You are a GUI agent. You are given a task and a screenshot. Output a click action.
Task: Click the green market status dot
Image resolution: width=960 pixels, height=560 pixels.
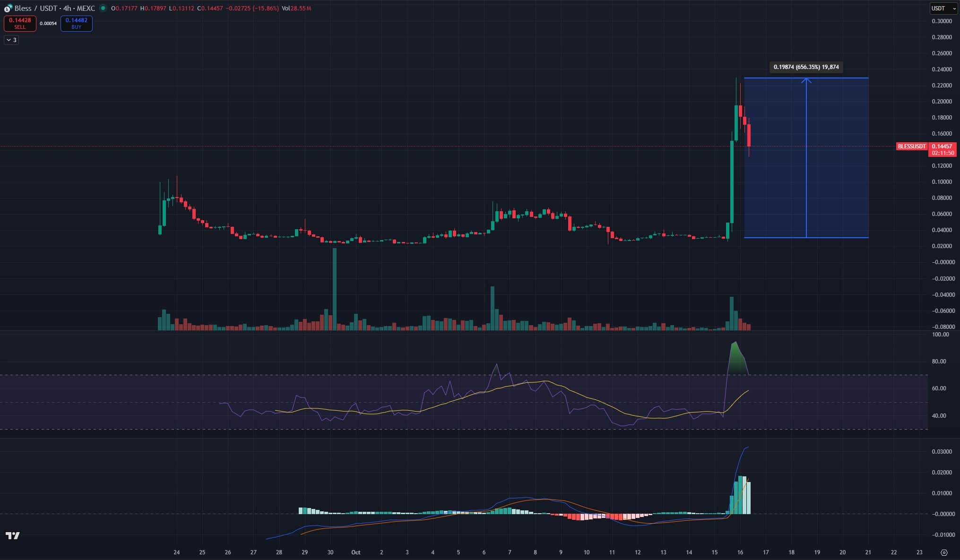(x=103, y=9)
